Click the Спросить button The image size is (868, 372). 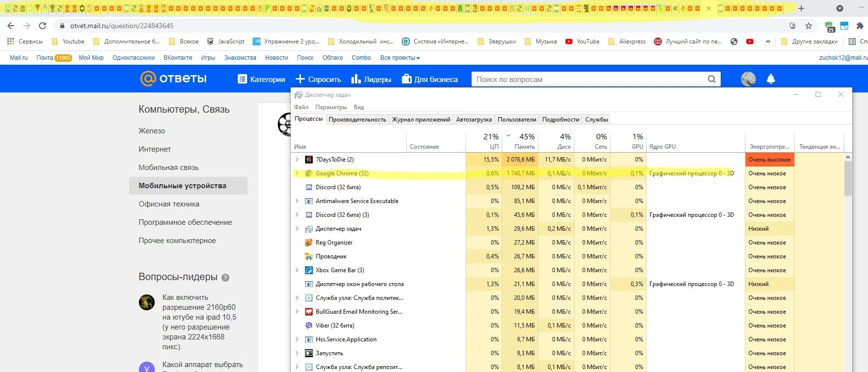point(318,79)
